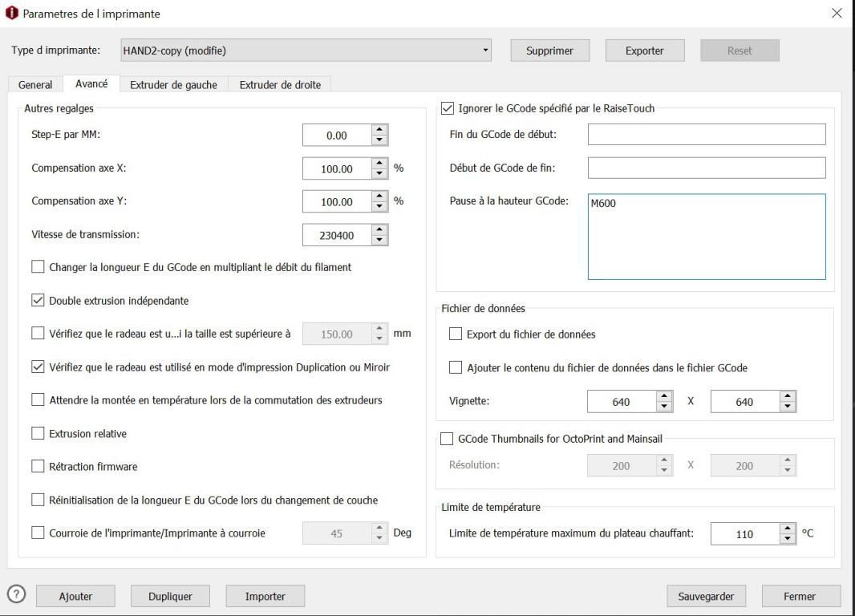855x616 pixels.
Task: Click the Vignette height 640 field
Action: tap(745, 401)
